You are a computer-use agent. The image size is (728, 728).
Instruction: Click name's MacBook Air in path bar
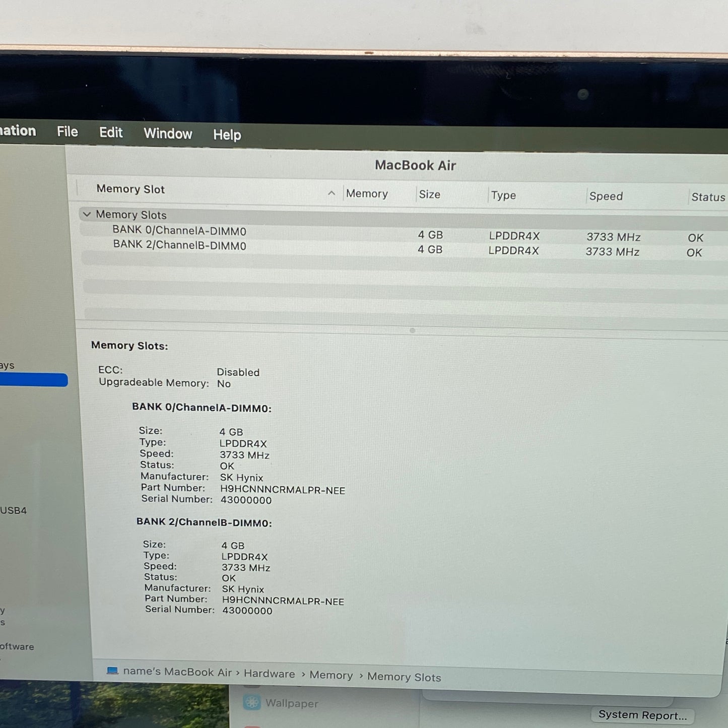point(177,672)
